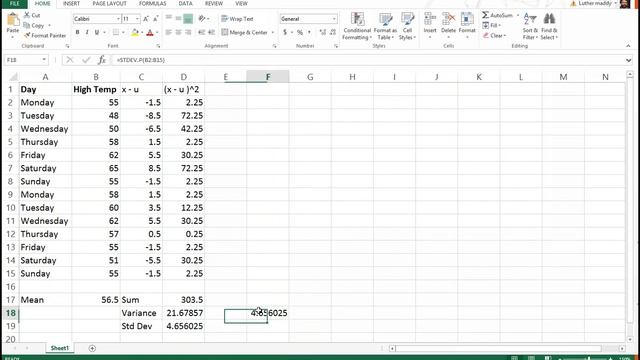The image size is (640, 360).
Task: Select column F header
Action: pyautogui.click(x=268, y=77)
